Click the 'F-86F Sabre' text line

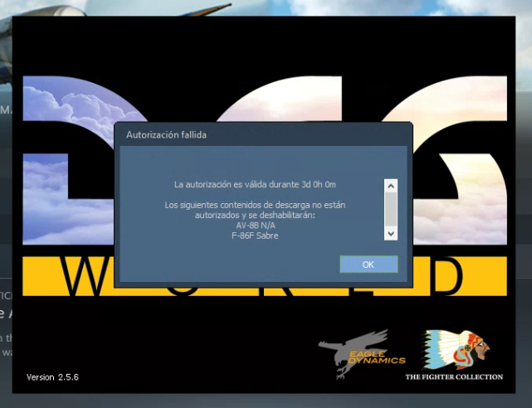pos(255,236)
